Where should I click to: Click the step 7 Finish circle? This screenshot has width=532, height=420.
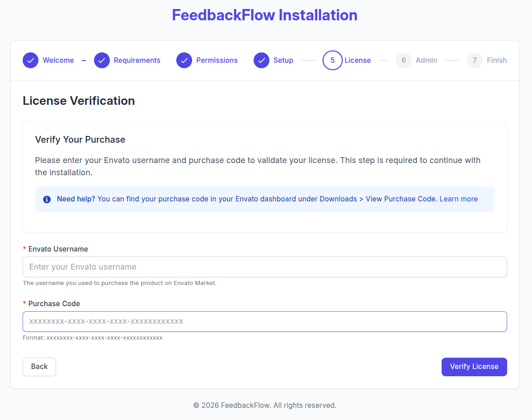pos(475,60)
